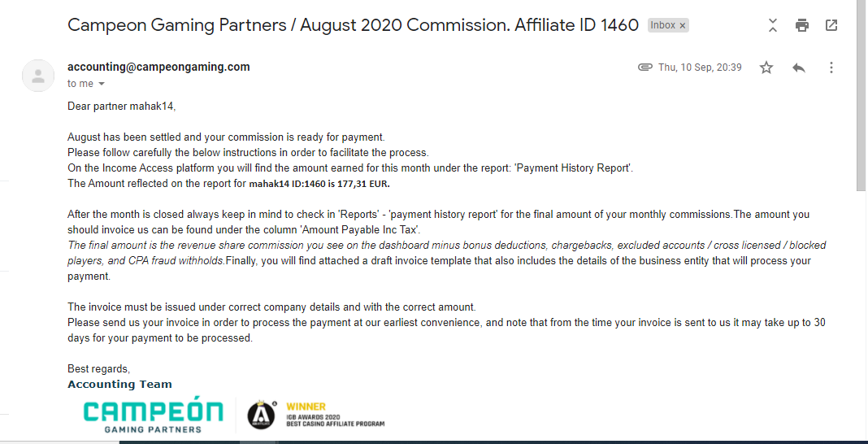Click the 'Accounting Team' signature text
This screenshot has height=444, width=868.
click(119, 384)
